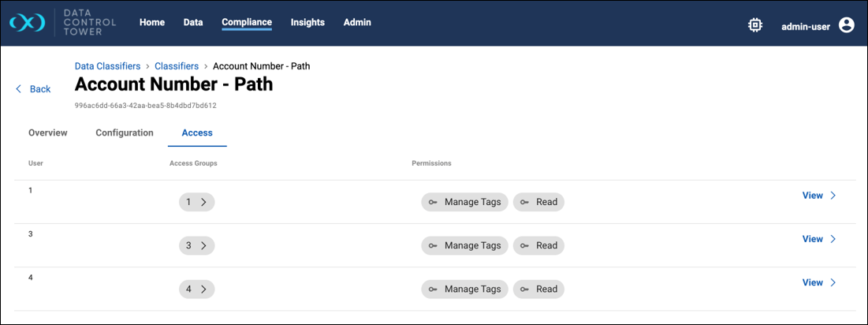Expand access groups chip for user 3
This screenshot has height=325, width=868.
pos(196,245)
